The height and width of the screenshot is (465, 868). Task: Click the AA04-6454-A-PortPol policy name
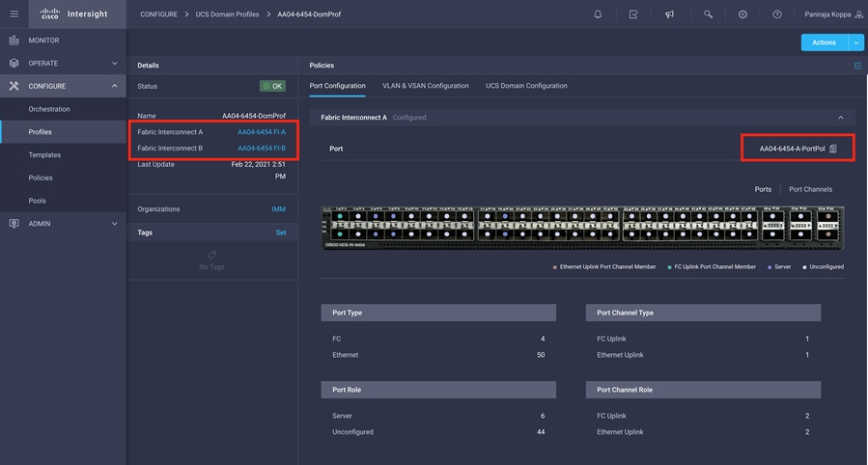792,149
